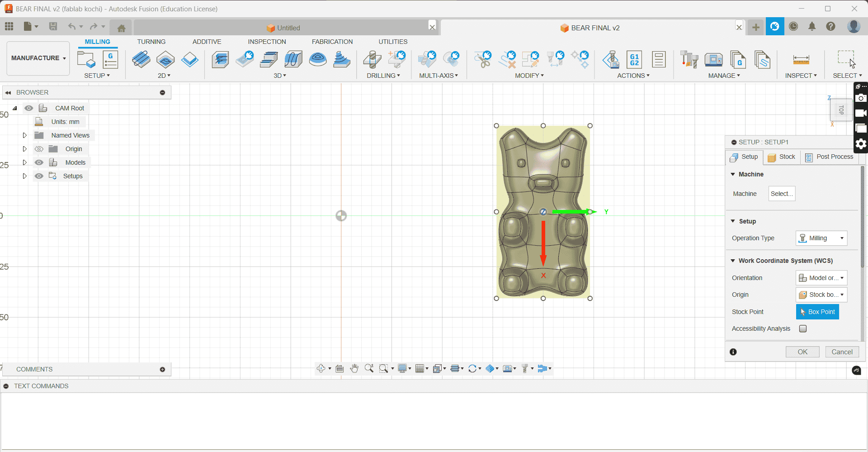
Task: Click the Box Point button
Action: (x=817, y=312)
